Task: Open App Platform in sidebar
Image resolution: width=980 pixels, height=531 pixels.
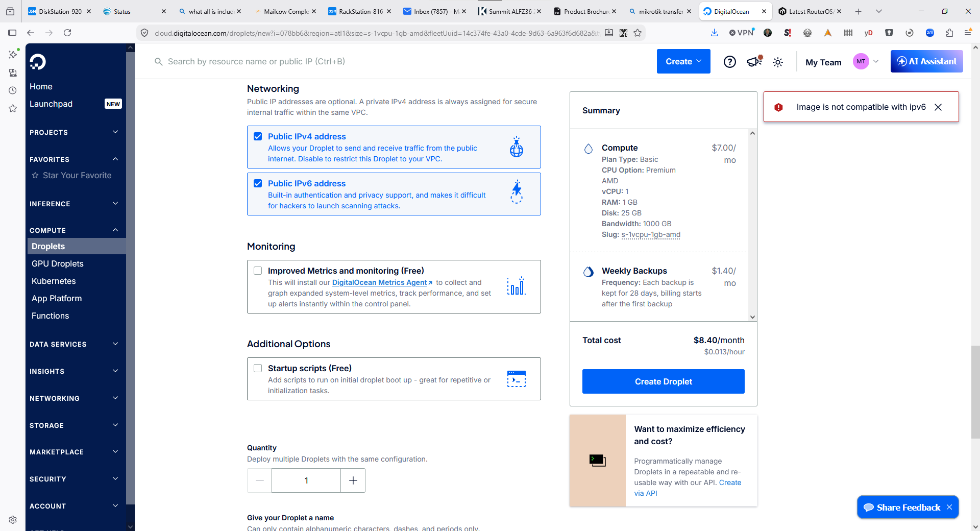Action: [57, 298]
